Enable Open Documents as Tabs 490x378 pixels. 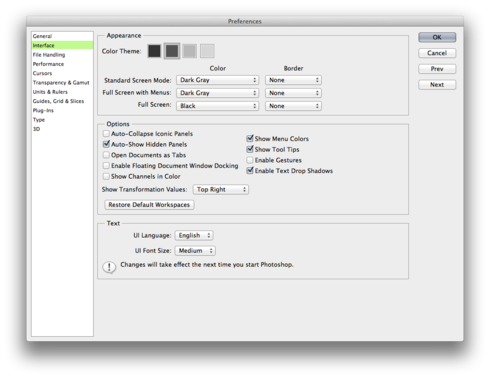point(106,155)
